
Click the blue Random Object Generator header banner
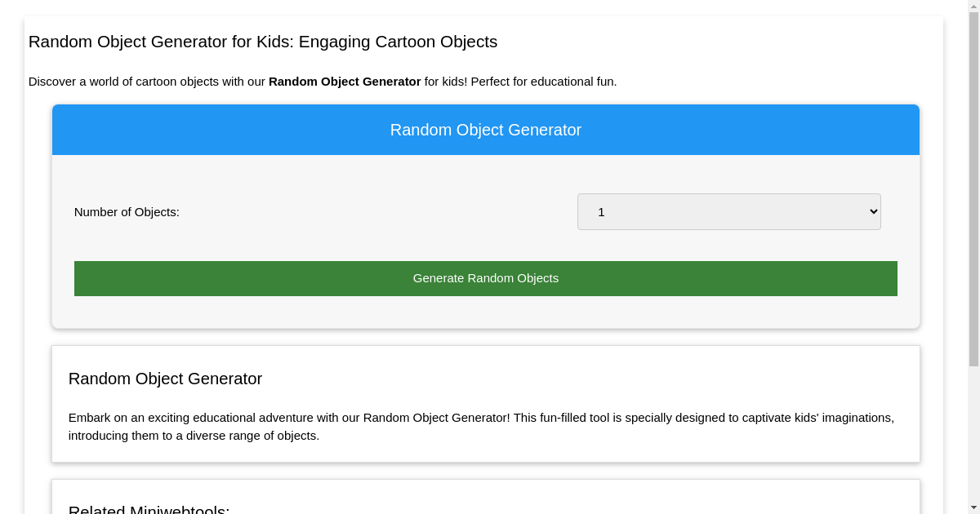point(486,130)
